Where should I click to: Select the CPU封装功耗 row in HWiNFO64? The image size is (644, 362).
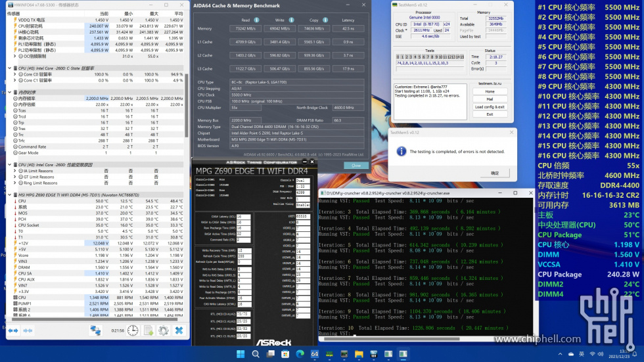click(x=95, y=26)
